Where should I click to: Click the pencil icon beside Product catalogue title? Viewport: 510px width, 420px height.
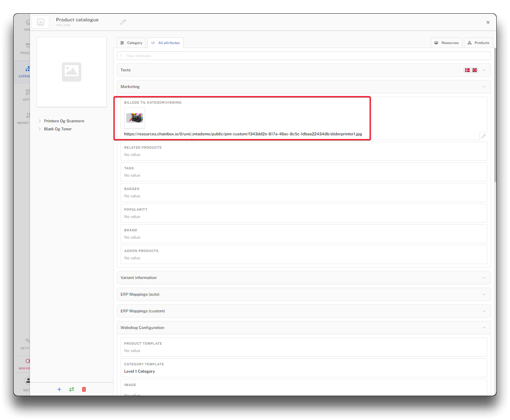123,22
